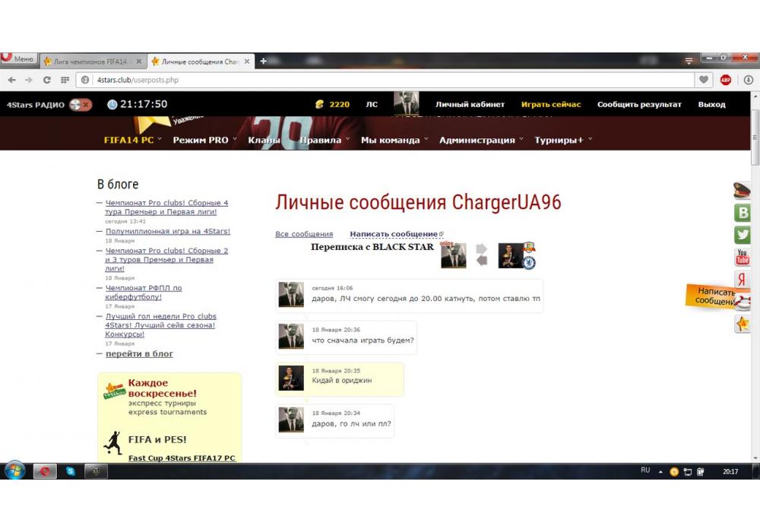Open the Администрация dropdown menu
The image size is (760, 532).
pyautogui.click(x=481, y=140)
